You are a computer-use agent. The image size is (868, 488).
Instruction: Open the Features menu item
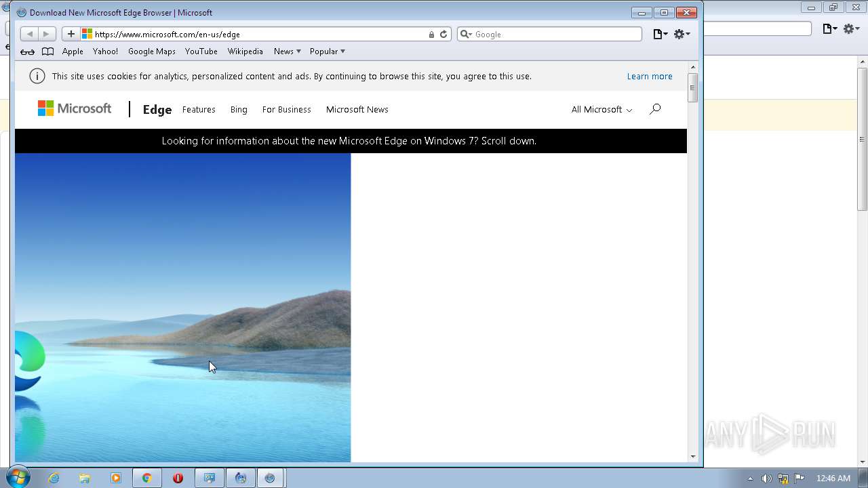pyautogui.click(x=199, y=109)
